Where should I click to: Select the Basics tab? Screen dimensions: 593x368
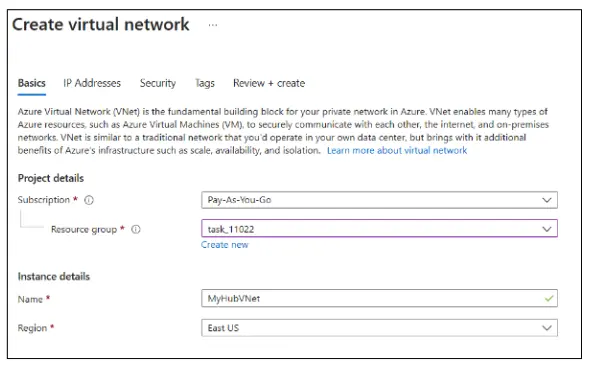pos(32,83)
